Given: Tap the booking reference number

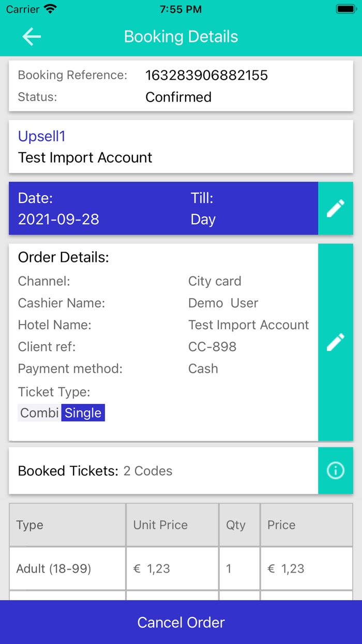Looking at the screenshot, I should 206,75.
